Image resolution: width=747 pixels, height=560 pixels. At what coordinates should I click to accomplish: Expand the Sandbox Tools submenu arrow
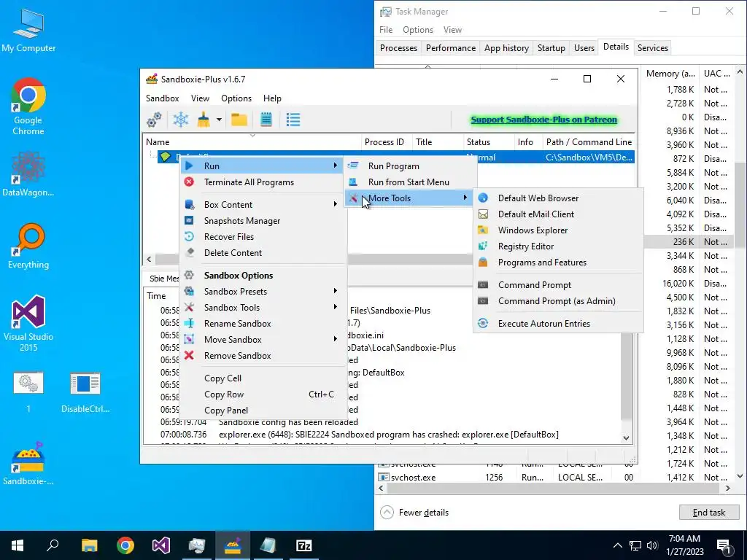336,307
